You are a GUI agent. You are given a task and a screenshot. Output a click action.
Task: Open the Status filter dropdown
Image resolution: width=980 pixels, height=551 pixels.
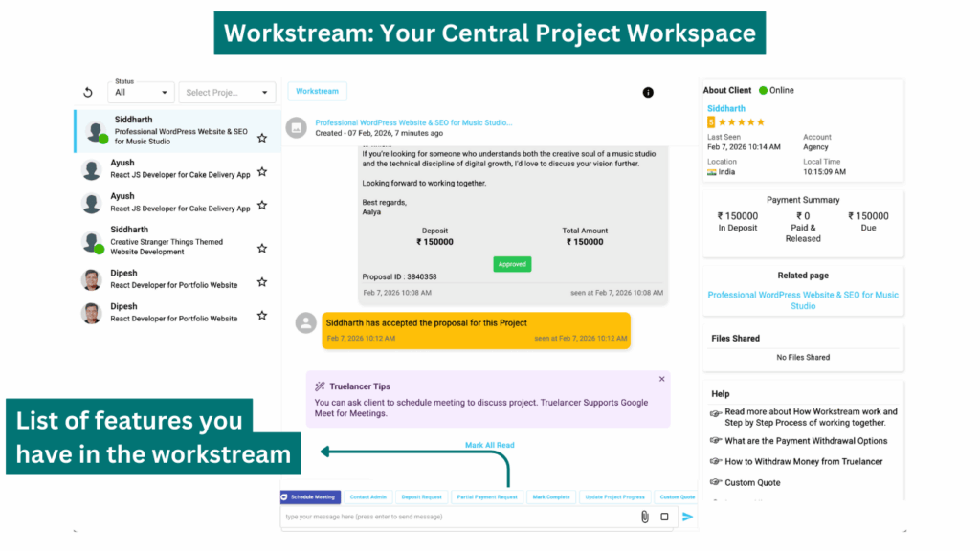tap(142, 93)
